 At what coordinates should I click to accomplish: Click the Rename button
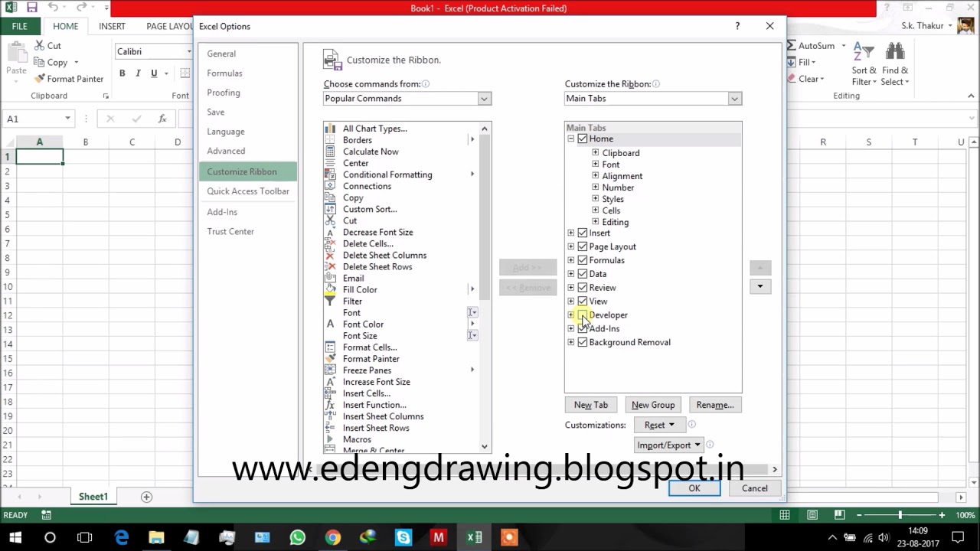pyautogui.click(x=715, y=405)
